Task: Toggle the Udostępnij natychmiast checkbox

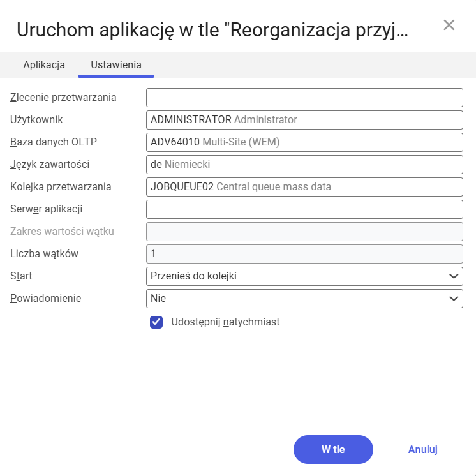Action: click(x=156, y=322)
